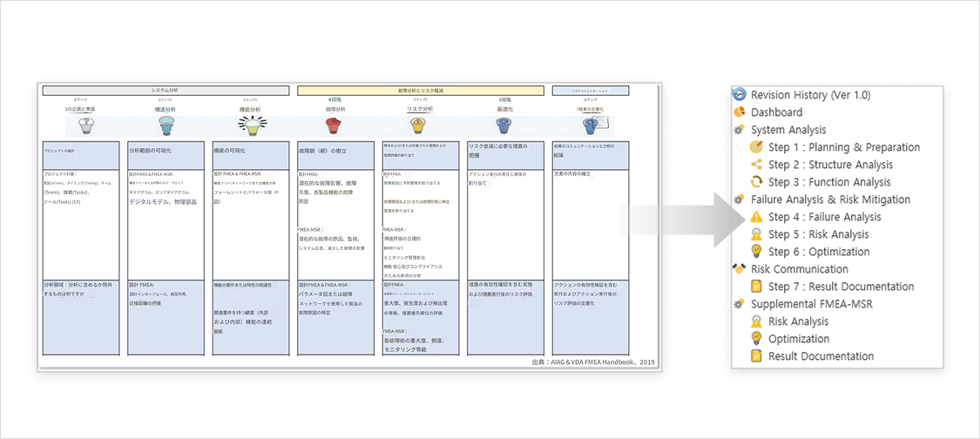The image size is (980, 439).
Task: Select the target icon for Step 1
Action: (x=756, y=147)
